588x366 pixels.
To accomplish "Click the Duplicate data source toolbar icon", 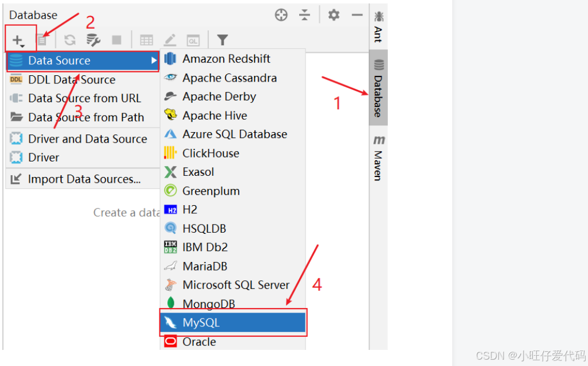I will pyautogui.click(x=41, y=40).
